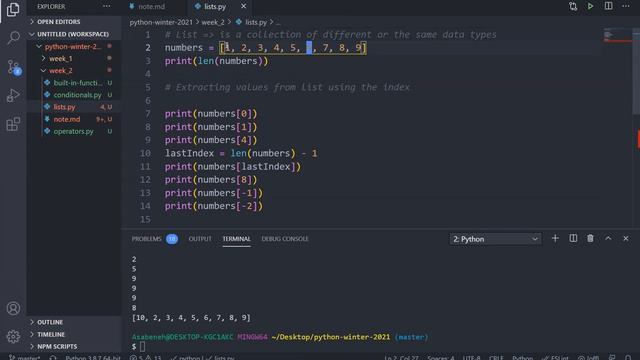
Task: Expand the week_1 folder
Action: (60, 59)
